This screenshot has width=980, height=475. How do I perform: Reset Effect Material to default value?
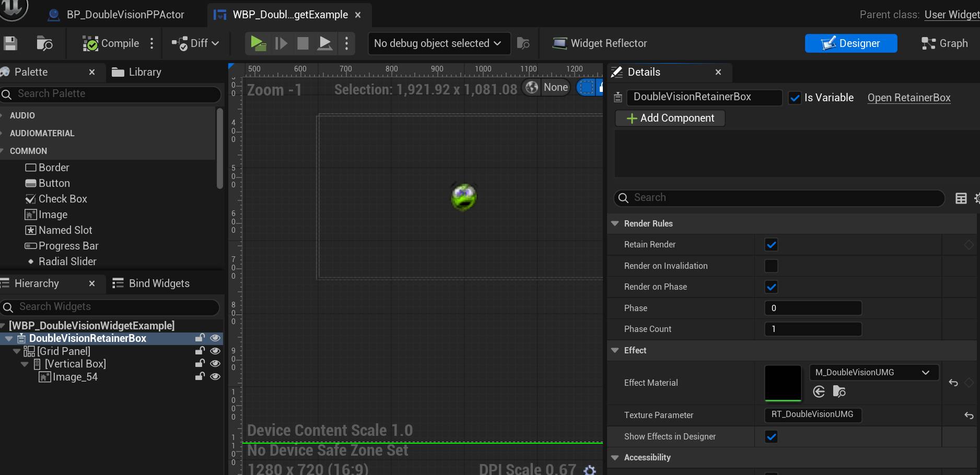pyautogui.click(x=953, y=383)
